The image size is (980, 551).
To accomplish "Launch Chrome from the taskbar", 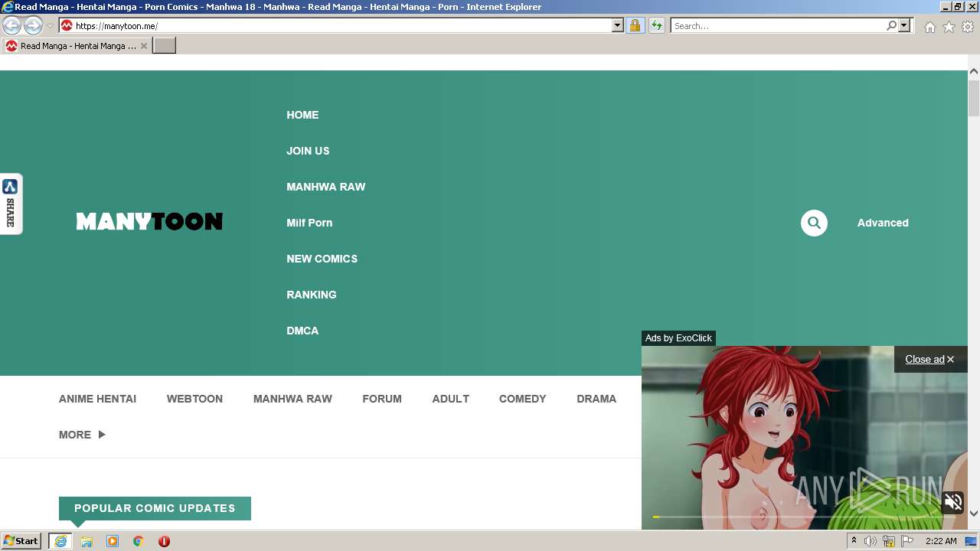I will tap(139, 541).
